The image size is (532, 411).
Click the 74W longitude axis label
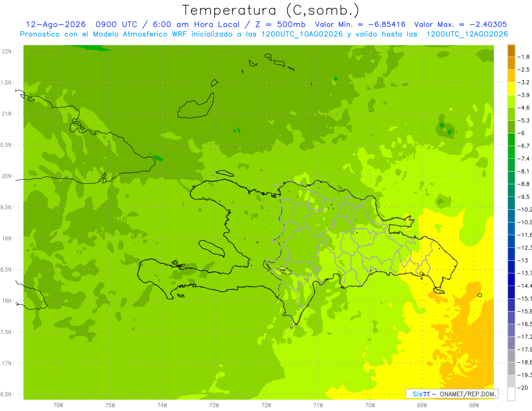pyautogui.click(x=162, y=405)
